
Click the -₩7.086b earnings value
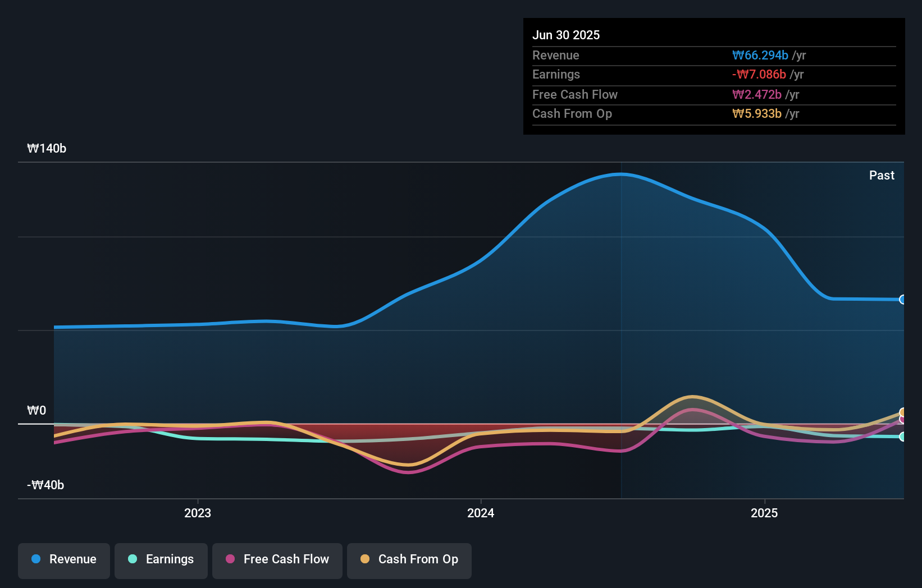coord(759,75)
